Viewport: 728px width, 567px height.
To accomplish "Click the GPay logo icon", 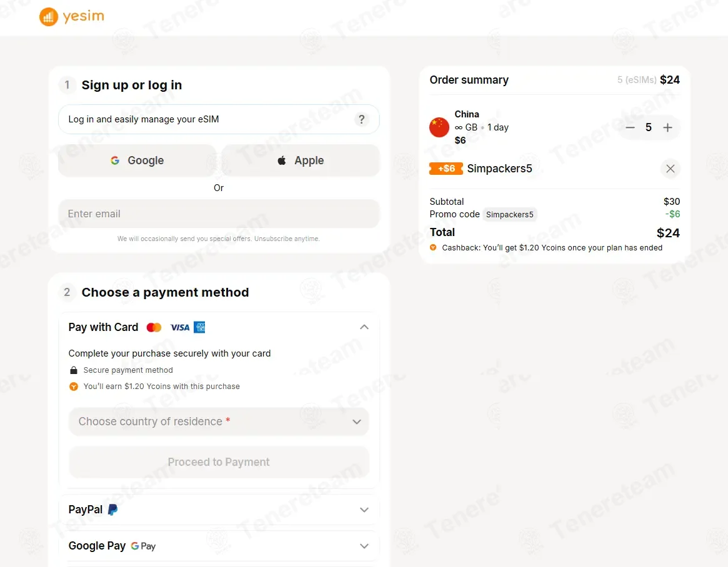I will click(x=143, y=546).
